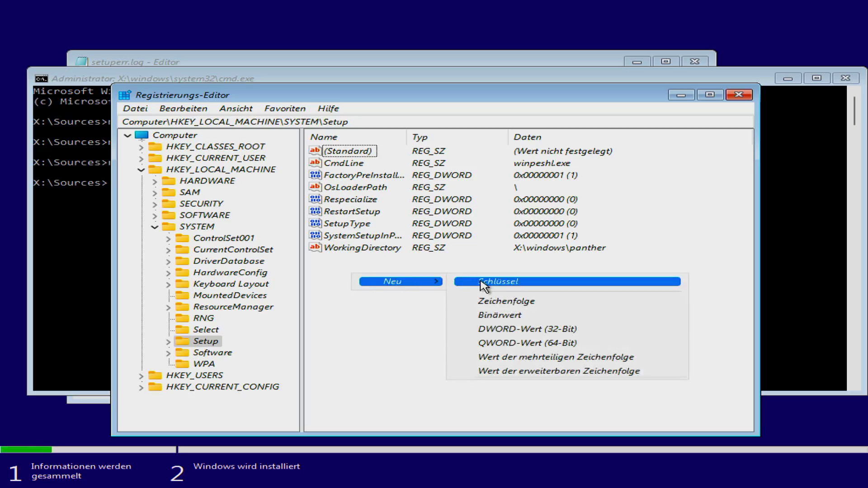868x488 pixels.
Task: Select the Select key in tree
Action: point(206,330)
